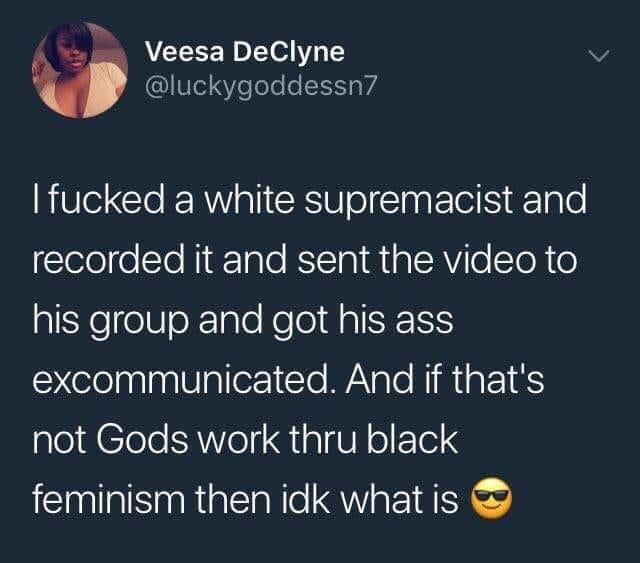Click 'that's' at end of fourth line
Viewport: 640px width, 563px height.
click(x=498, y=378)
